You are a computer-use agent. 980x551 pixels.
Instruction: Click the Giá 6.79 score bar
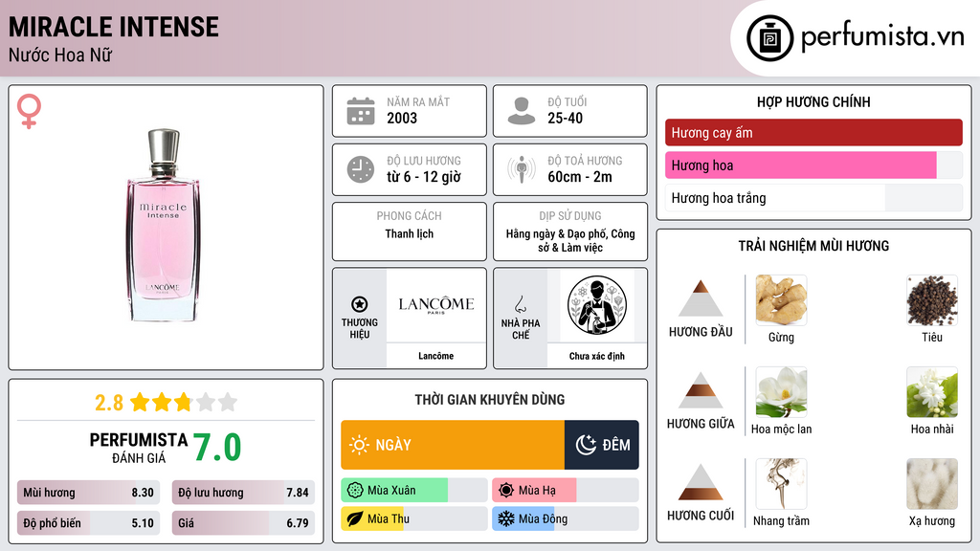[243, 523]
